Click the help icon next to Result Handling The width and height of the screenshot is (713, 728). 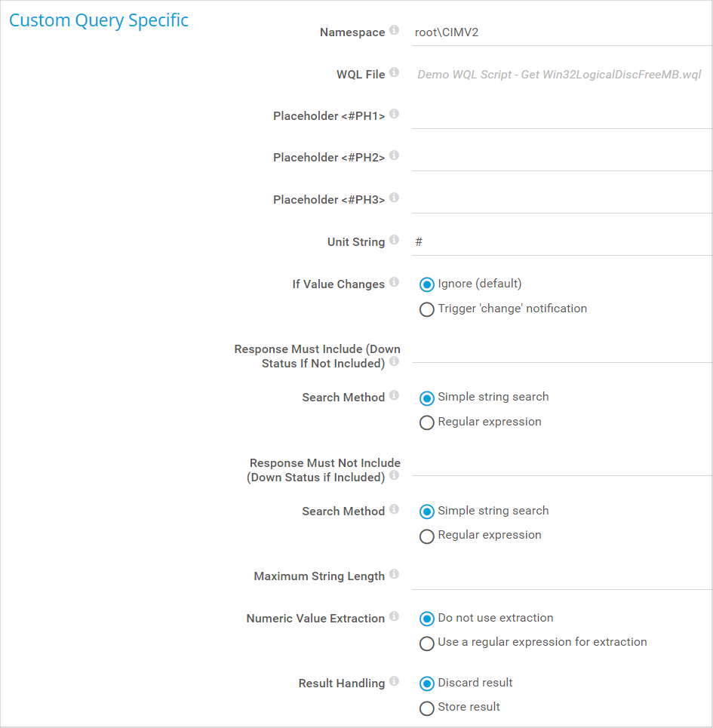[394, 682]
